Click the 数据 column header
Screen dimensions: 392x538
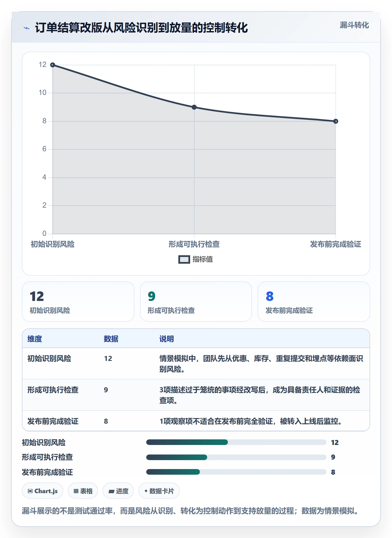(111, 339)
